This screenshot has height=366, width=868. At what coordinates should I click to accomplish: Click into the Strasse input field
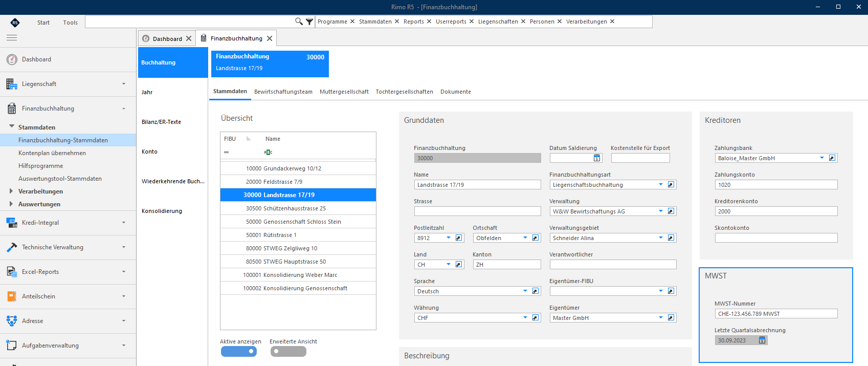tap(477, 211)
